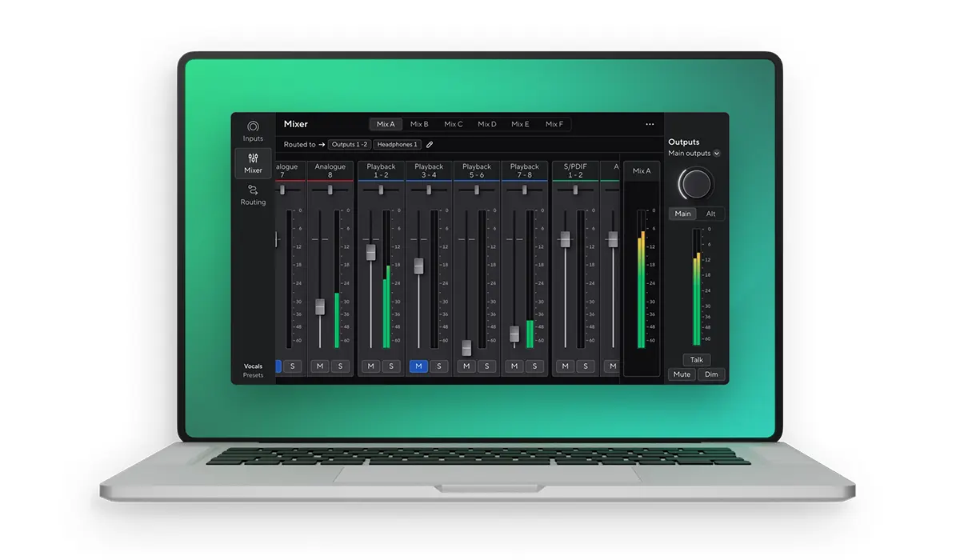The height and width of the screenshot is (560, 960).
Task: Enable Talkback with the Talk button
Action: pyautogui.click(x=696, y=360)
